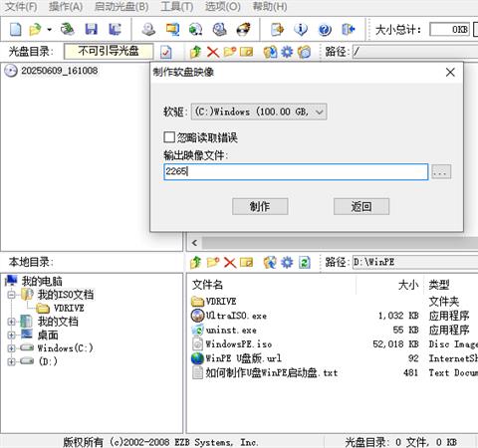
Task: Open the 工具(T) menu
Action: pos(177,7)
